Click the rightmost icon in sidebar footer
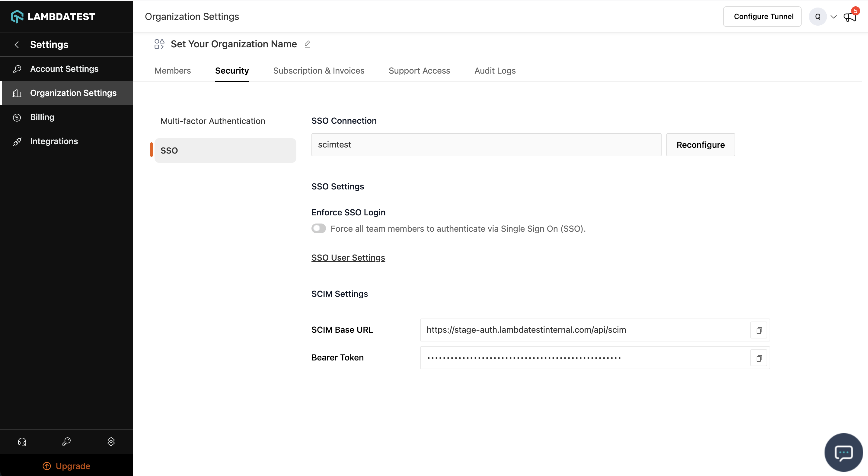 (111, 441)
